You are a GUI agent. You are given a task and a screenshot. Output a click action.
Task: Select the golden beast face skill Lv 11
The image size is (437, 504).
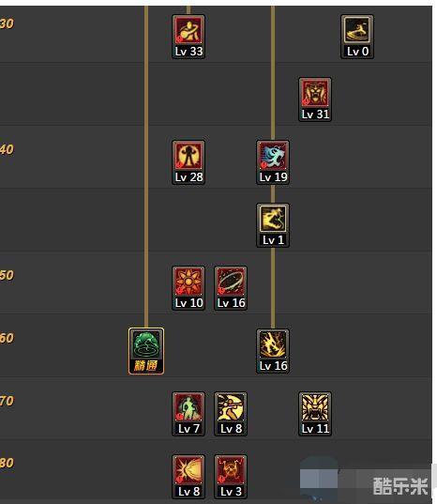[x=315, y=414]
